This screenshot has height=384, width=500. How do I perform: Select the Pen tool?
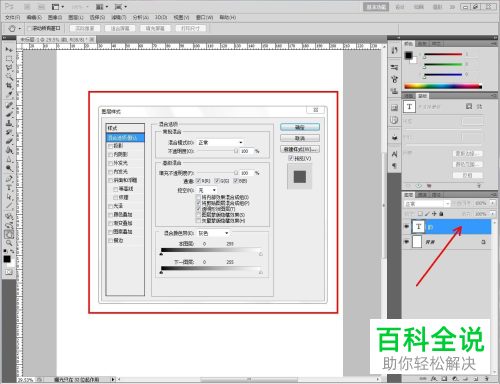8,179
